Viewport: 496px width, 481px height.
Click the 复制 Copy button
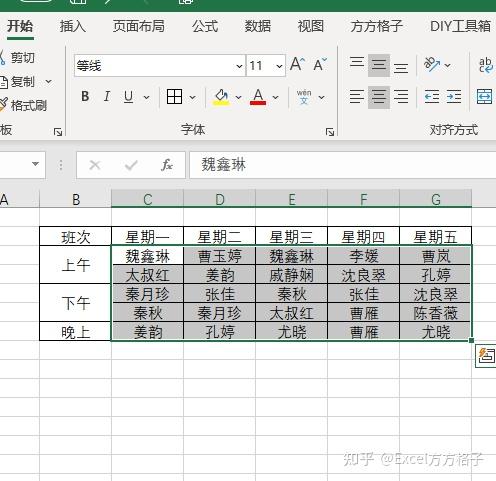22,82
